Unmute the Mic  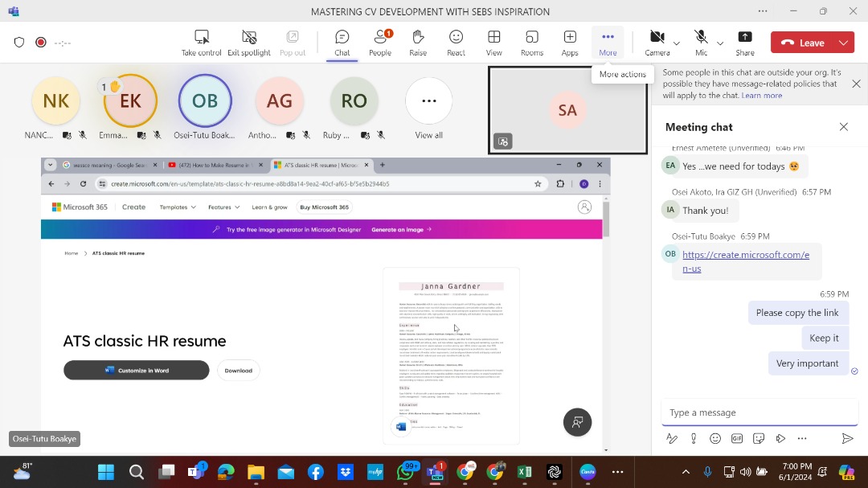click(701, 38)
